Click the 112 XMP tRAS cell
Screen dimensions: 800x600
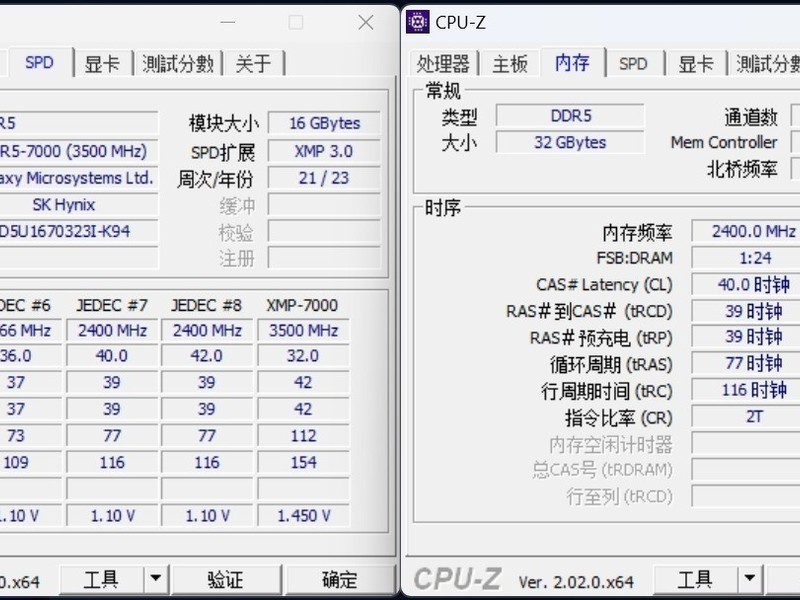click(x=304, y=436)
